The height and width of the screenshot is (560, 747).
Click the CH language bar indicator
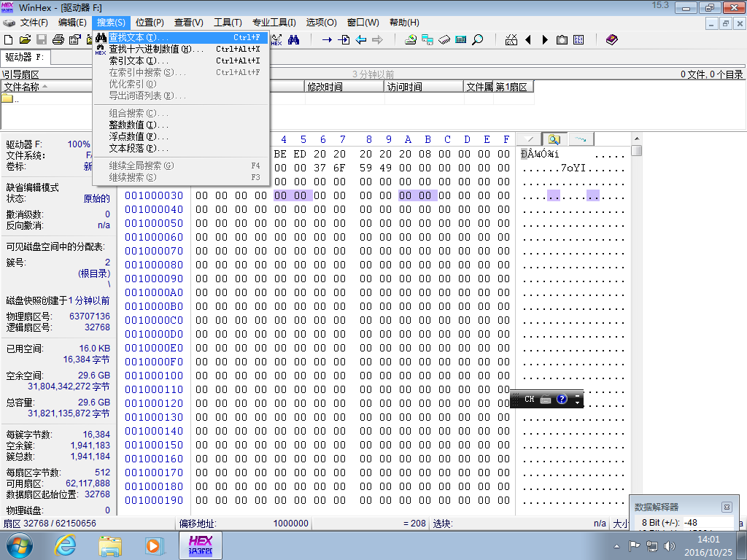[530, 399]
